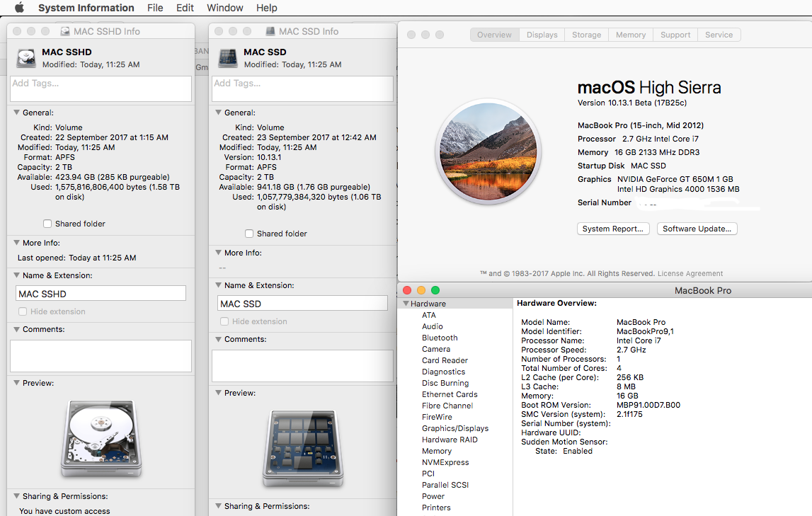Collapse Preview section in MAC SSHD Info
Screen dimensions: 812x516
16,383
